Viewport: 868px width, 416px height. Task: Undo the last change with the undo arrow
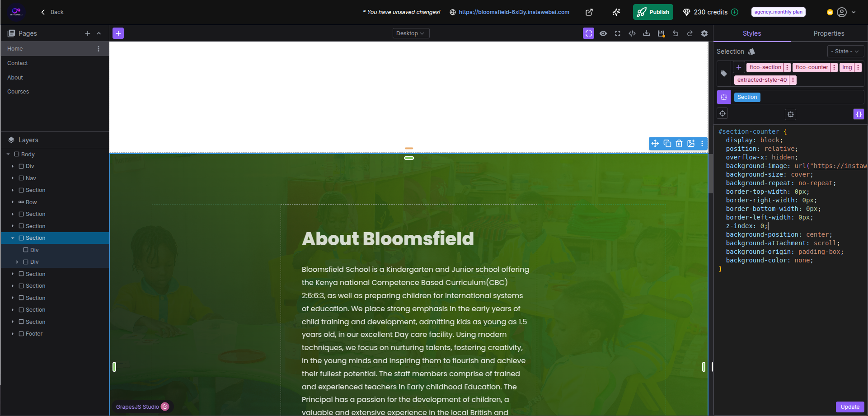click(x=676, y=33)
